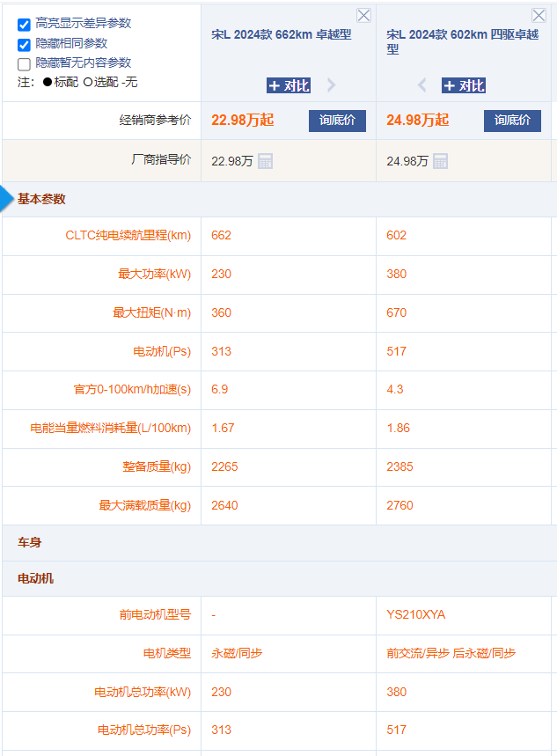557x756 pixels.
Task: Remove 宋L 602km 四驱卓越型 column with X
Action: click(x=539, y=16)
